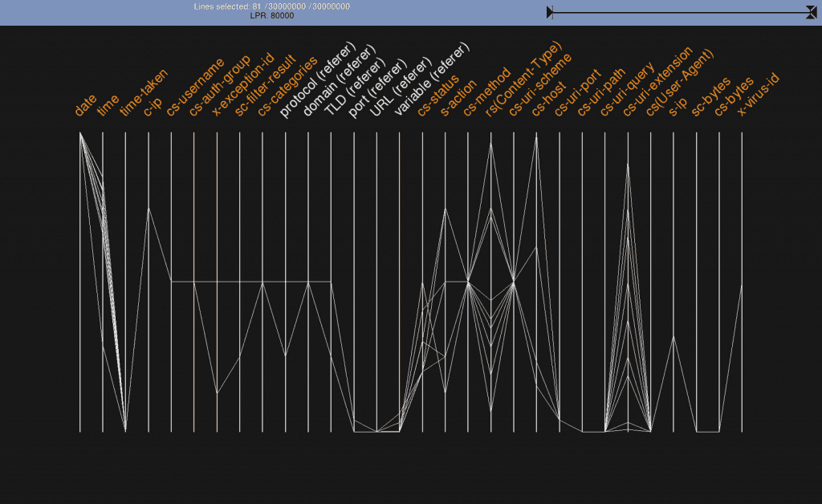This screenshot has width=822, height=504.
Task: Select the 'cs-status' axis label
Action: click(x=437, y=96)
